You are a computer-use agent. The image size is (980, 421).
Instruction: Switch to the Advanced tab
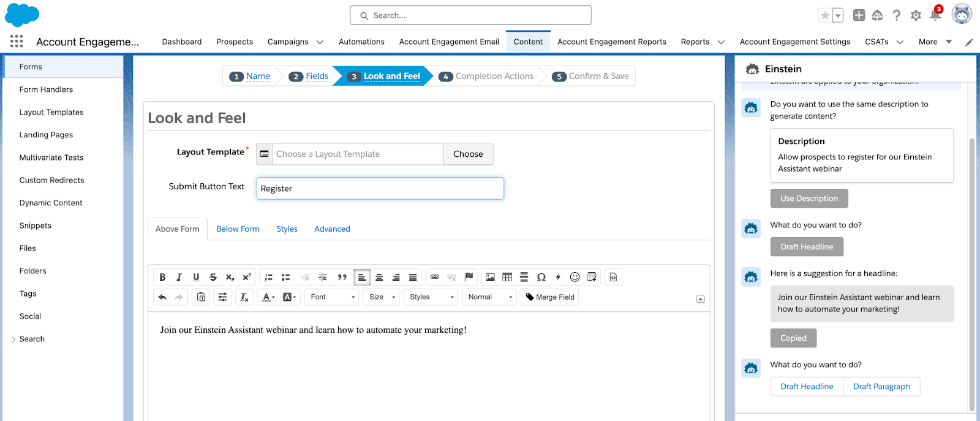point(332,229)
